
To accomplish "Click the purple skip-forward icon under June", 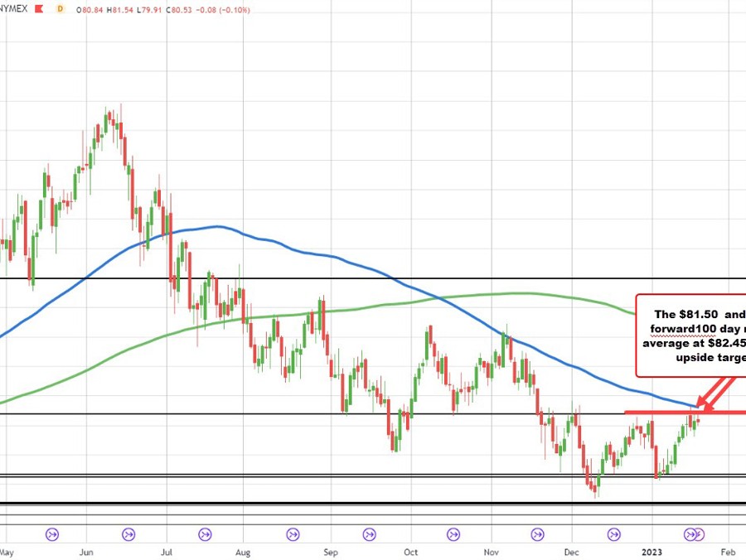I will (x=128, y=535).
